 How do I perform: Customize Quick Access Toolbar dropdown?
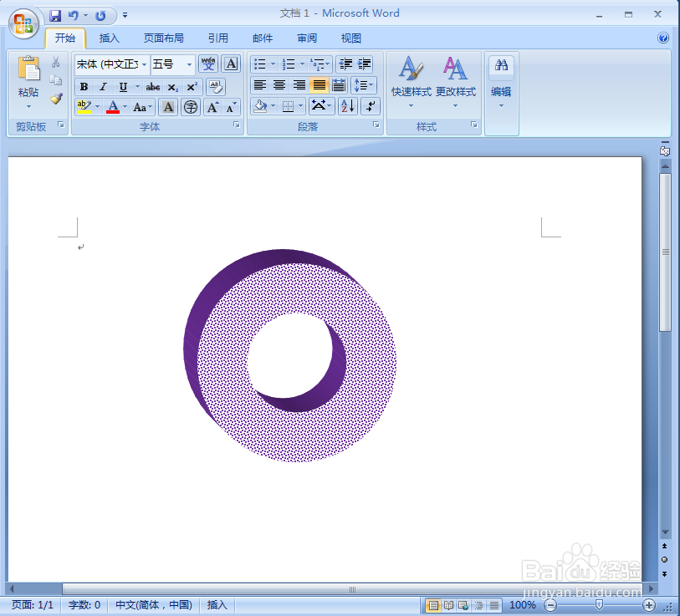[125, 16]
